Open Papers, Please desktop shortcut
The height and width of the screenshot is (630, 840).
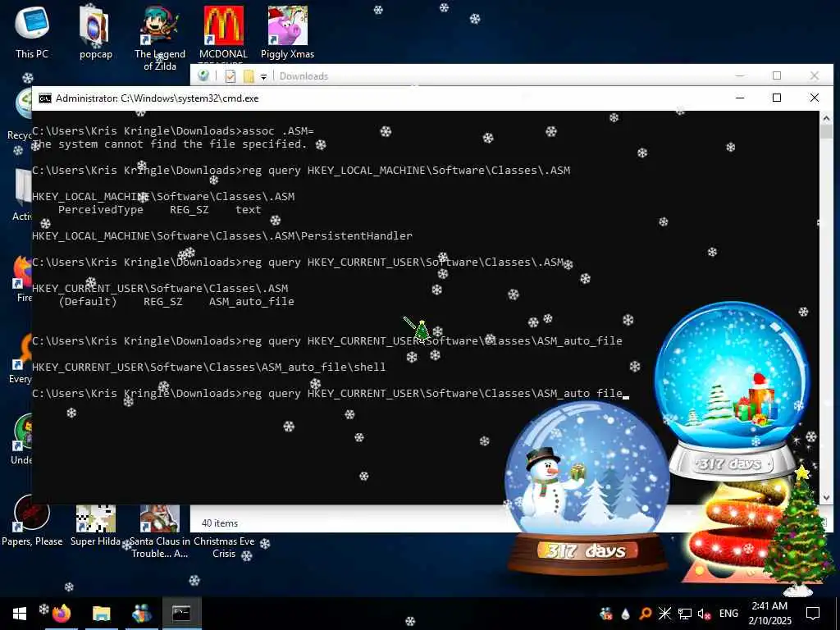32,519
